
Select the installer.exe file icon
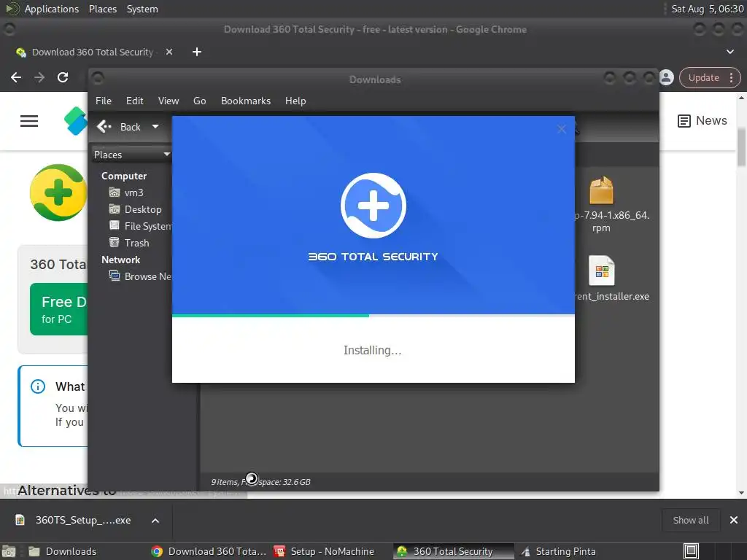click(602, 270)
